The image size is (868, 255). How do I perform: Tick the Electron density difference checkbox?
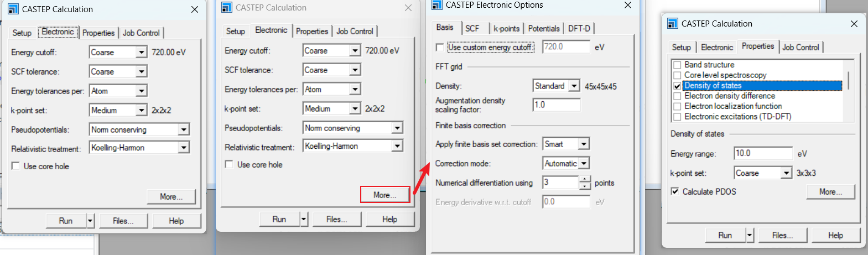pos(677,96)
